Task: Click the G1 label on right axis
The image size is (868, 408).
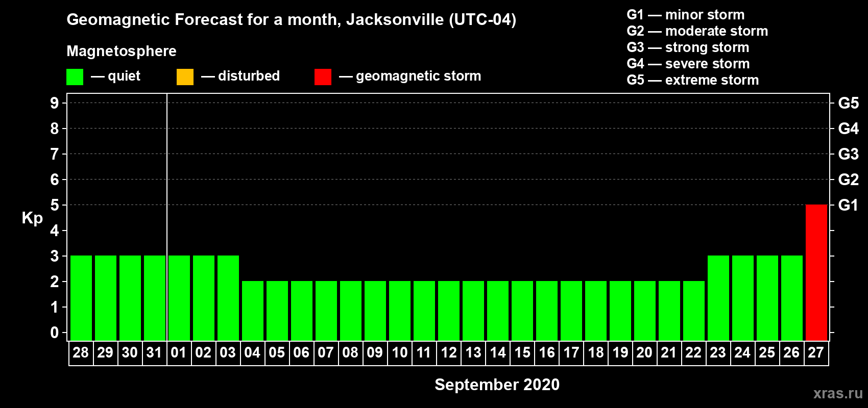Action: click(849, 205)
